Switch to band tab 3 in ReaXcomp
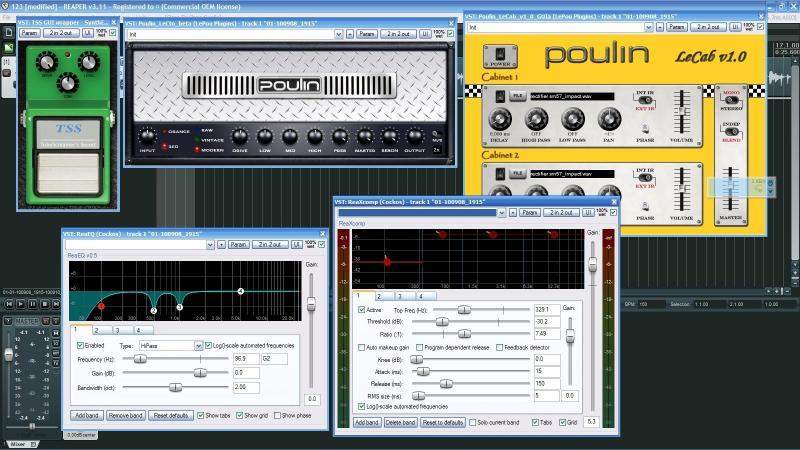800x450 pixels. click(399, 296)
